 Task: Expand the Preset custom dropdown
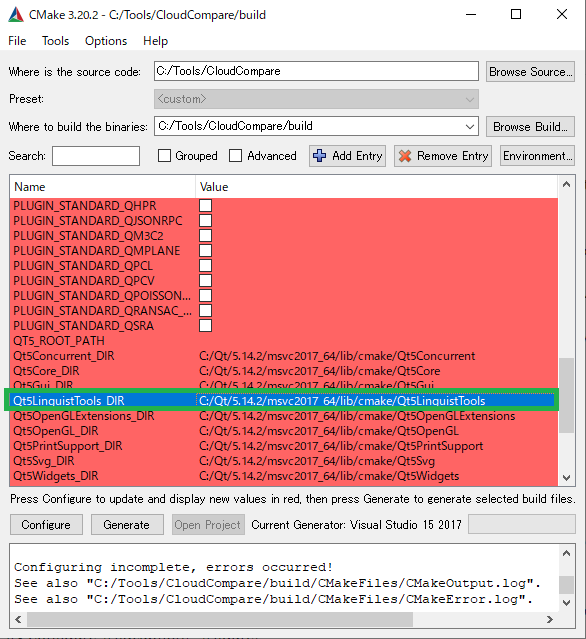point(316,99)
